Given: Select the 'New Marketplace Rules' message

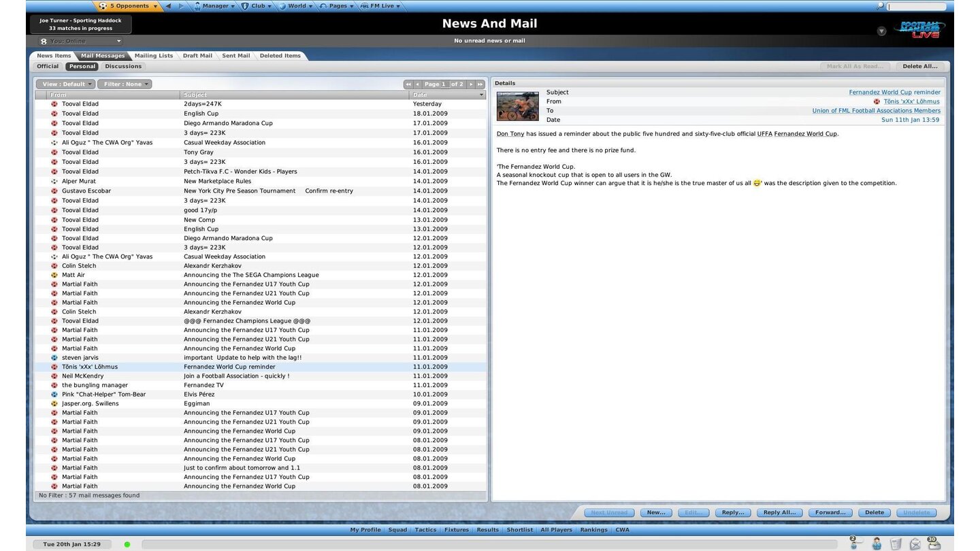Looking at the screenshot, I should (261, 181).
